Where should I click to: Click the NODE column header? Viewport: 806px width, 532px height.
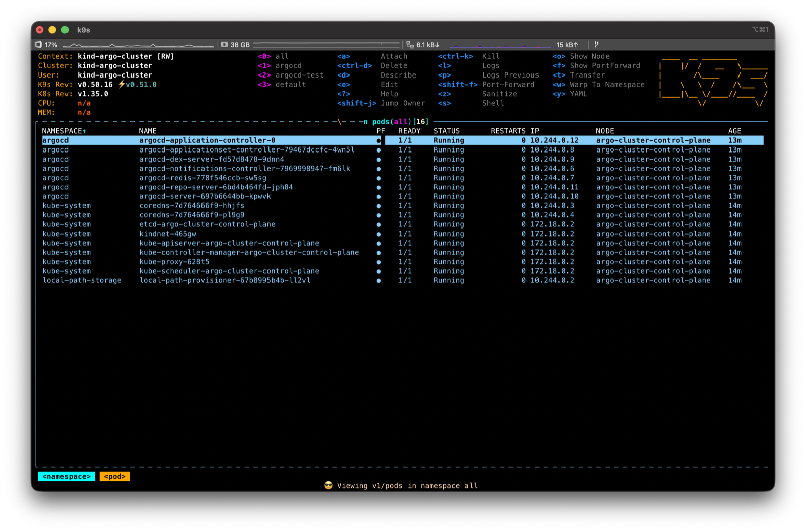[604, 131]
